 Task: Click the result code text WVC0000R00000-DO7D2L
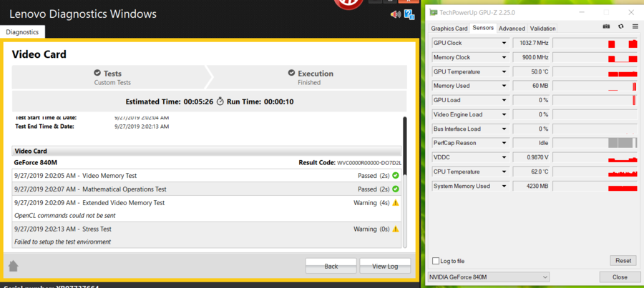[x=369, y=163]
